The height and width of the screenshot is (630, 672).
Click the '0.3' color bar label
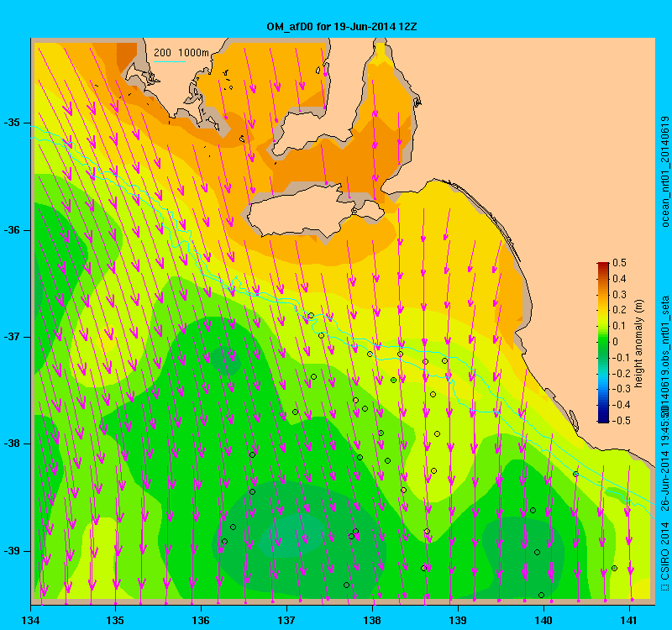pos(620,295)
